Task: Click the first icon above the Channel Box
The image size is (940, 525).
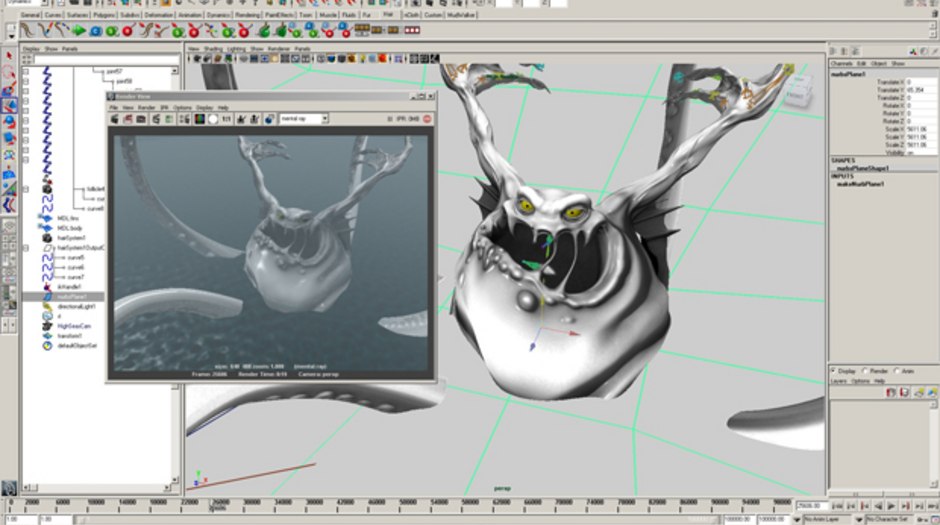Action: tap(833, 52)
